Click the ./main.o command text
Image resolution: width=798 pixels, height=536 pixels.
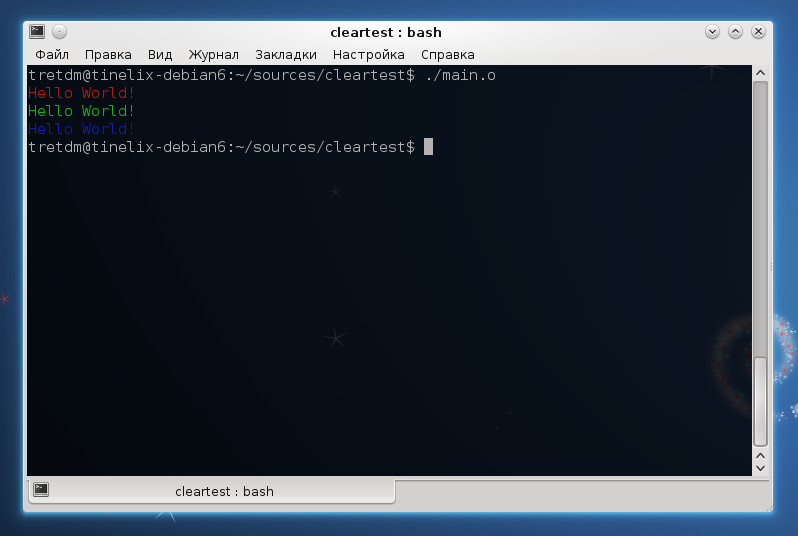point(460,75)
